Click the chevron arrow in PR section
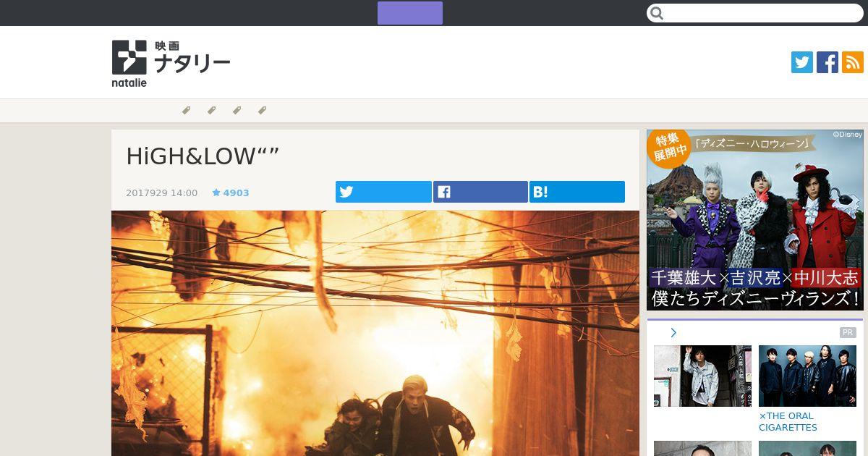The height and width of the screenshot is (456, 868). tap(673, 333)
